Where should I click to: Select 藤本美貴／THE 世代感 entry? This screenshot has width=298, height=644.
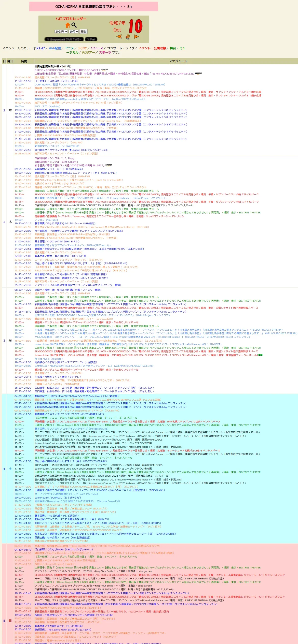pos(57,516)
